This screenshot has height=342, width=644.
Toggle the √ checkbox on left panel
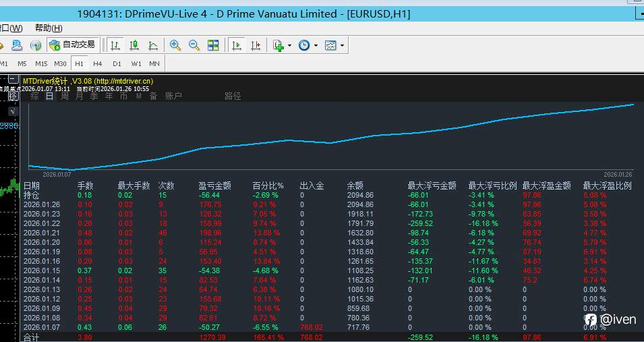click(13, 111)
